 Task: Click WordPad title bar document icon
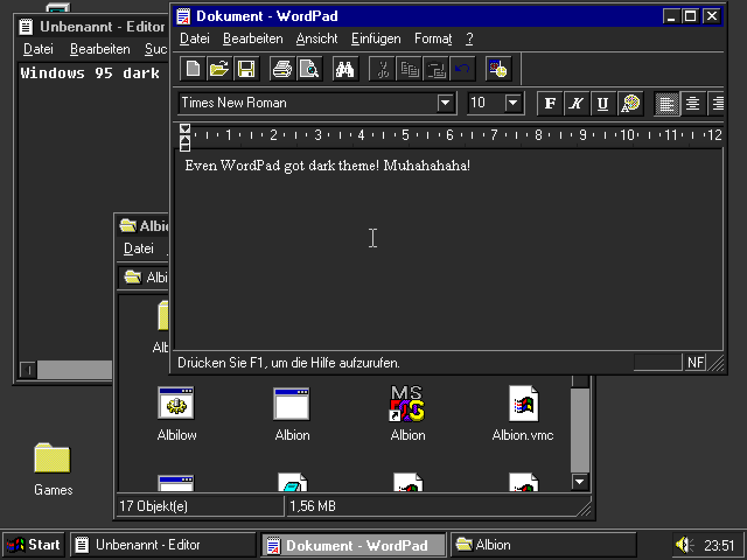click(183, 16)
